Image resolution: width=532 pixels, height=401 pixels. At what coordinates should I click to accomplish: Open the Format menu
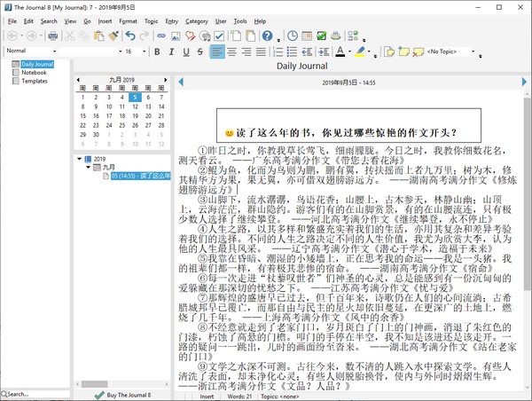pyautogui.click(x=128, y=20)
